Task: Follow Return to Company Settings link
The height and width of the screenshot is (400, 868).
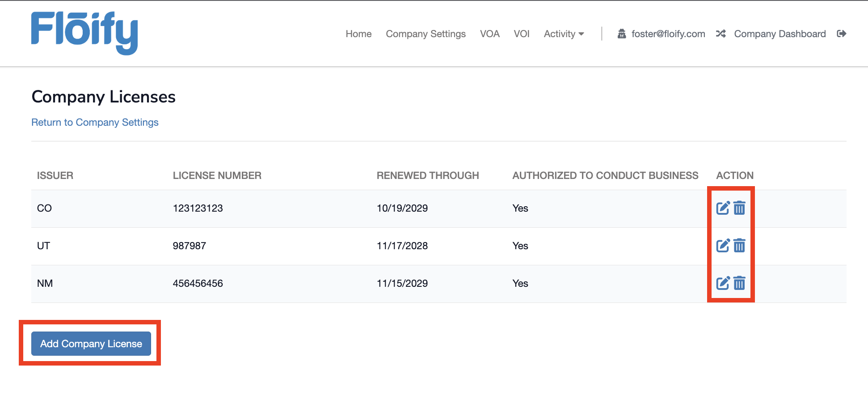Action: pos(95,123)
